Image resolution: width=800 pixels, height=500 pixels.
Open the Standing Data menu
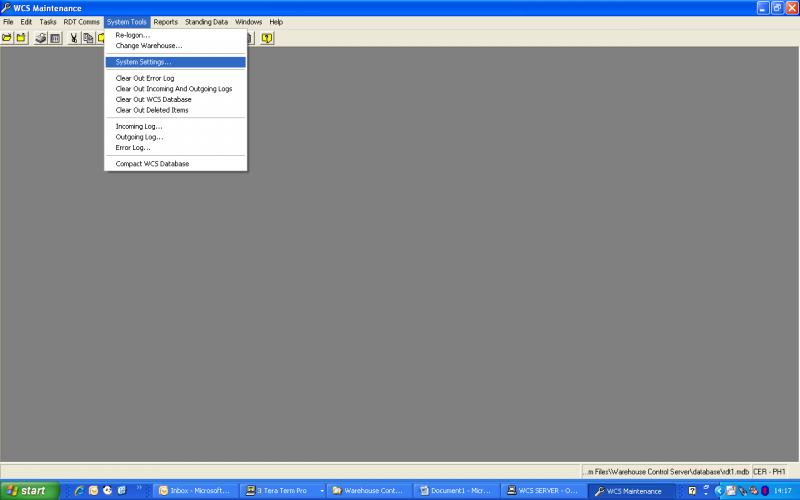pos(206,22)
